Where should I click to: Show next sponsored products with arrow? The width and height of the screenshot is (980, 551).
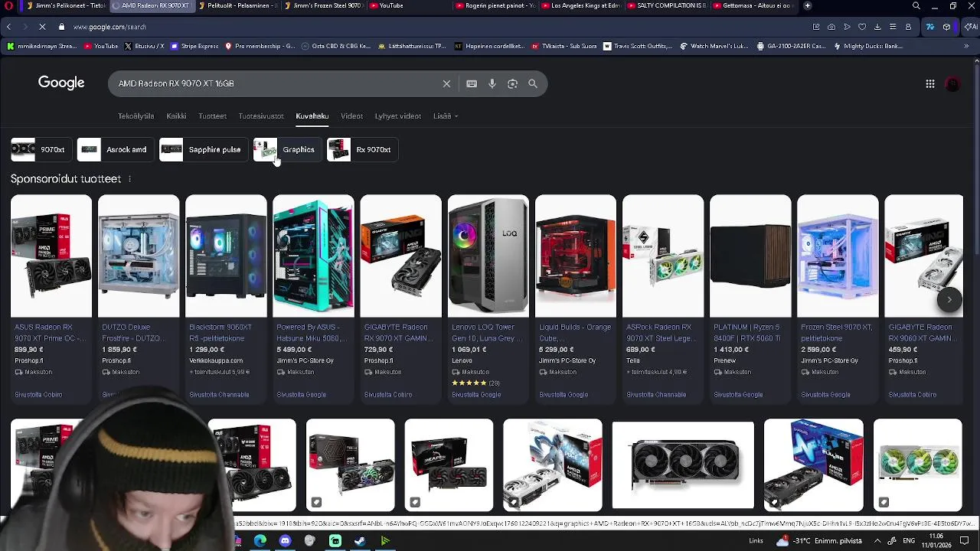tap(949, 299)
